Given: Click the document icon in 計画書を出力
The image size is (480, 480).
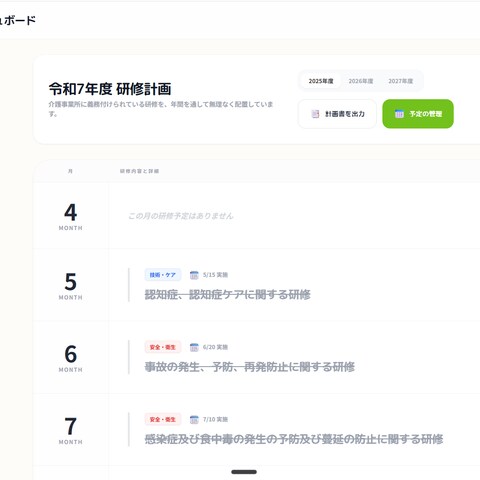Looking at the screenshot, I should click(315, 114).
